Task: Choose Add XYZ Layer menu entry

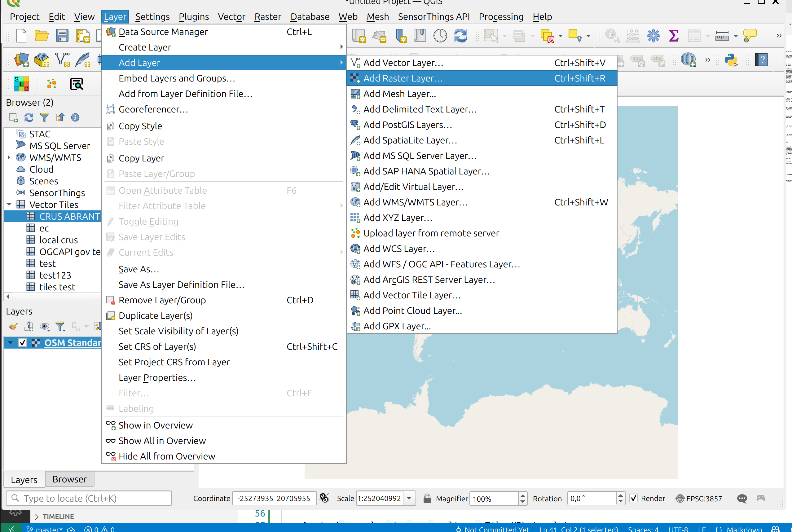Action: [x=482, y=218]
